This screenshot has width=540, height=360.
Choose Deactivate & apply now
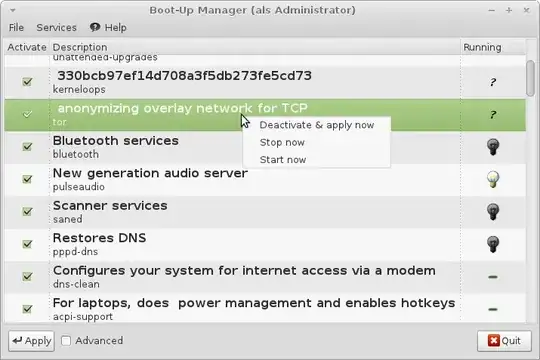[316, 125]
